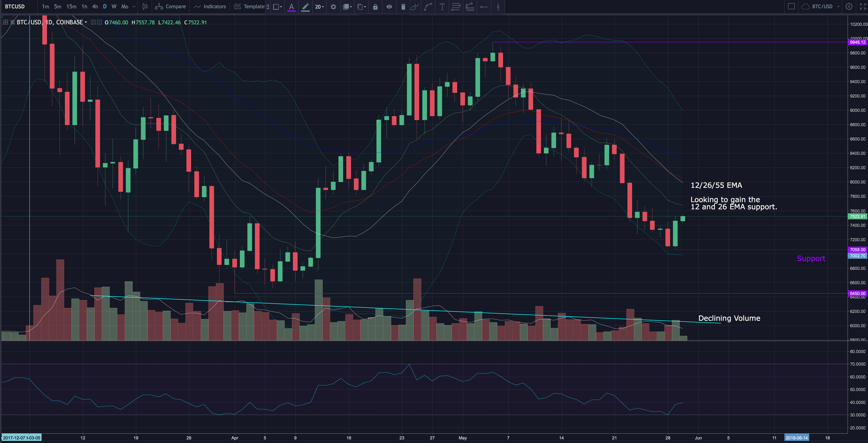Click the 7058.00 support price label
The width and height of the screenshot is (868, 443).
pos(858,250)
